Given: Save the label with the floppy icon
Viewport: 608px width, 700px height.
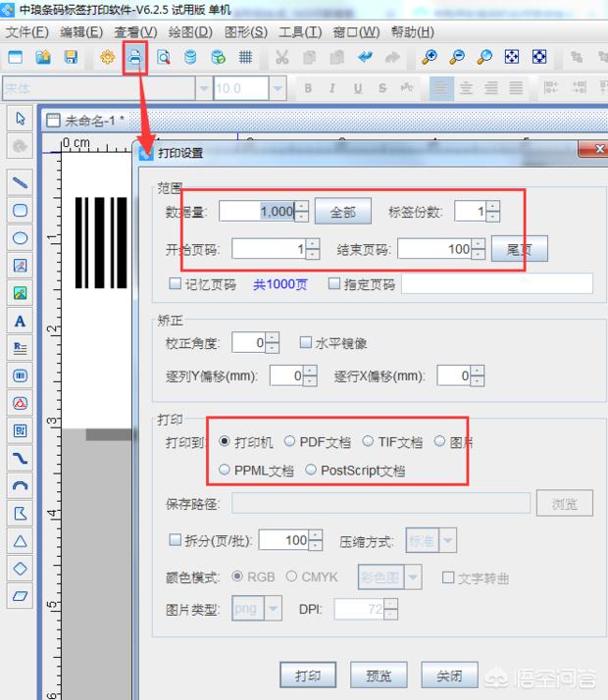Looking at the screenshot, I should (71, 57).
